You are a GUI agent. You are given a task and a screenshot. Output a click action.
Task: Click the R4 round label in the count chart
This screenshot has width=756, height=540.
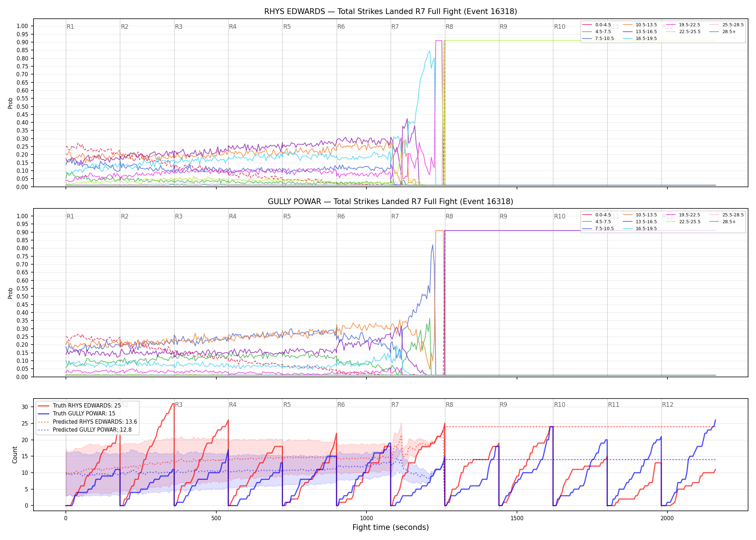[x=233, y=405]
